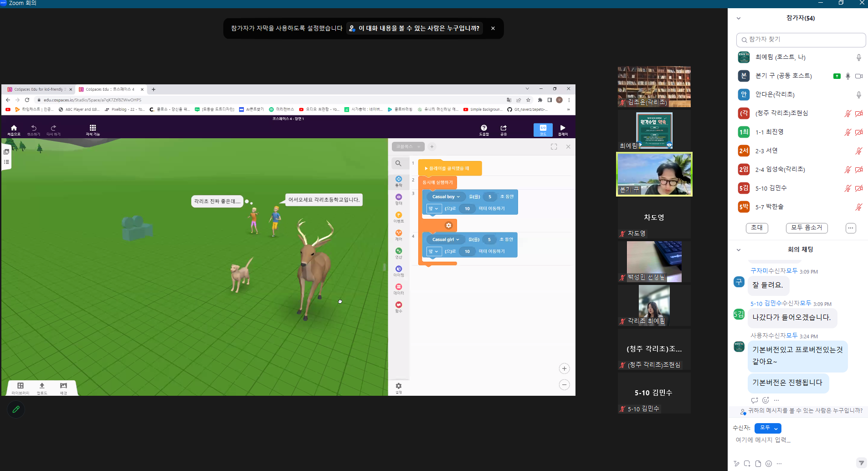Viewport: 868px width, 471px height.
Task: Open the browser extensions puzzle icon
Action: (540, 100)
